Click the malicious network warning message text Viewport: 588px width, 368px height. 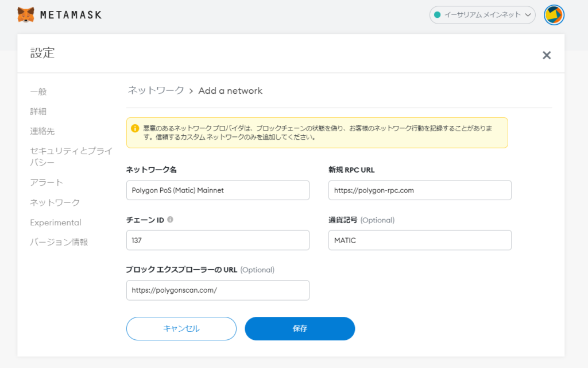coord(318,133)
